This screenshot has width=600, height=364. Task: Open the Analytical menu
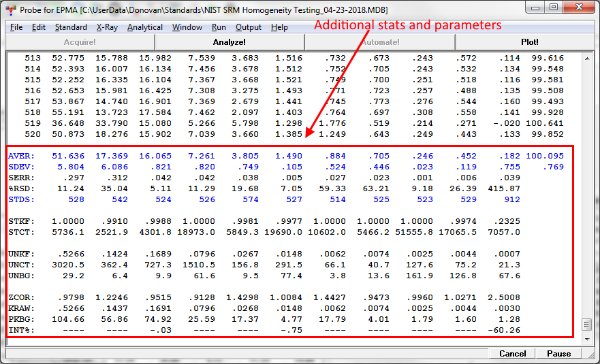point(144,27)
